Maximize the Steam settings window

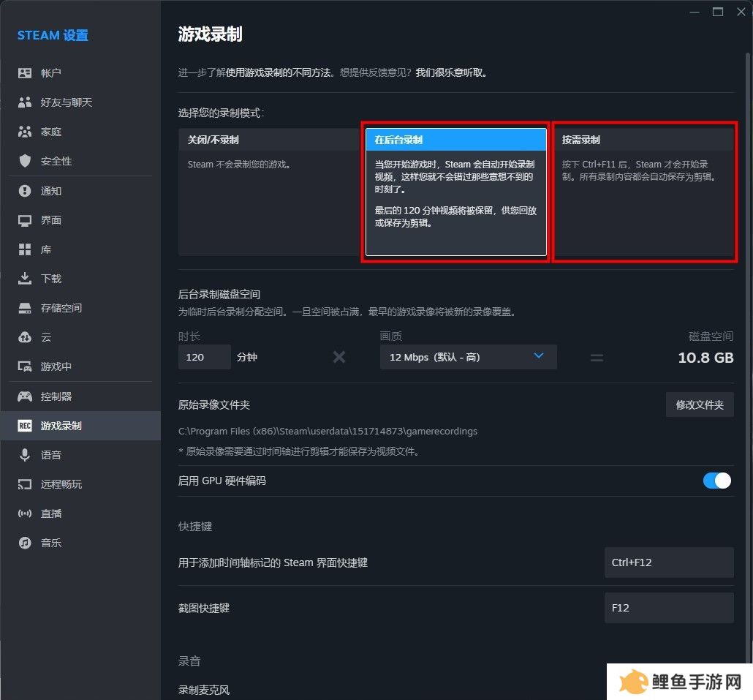pos(717,12)
